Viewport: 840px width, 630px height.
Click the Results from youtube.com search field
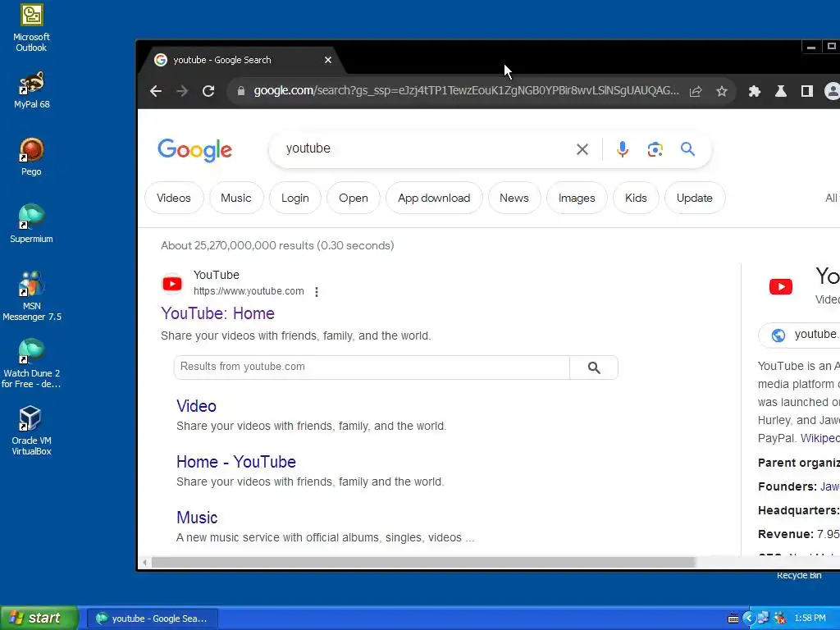tap(372, 367)
